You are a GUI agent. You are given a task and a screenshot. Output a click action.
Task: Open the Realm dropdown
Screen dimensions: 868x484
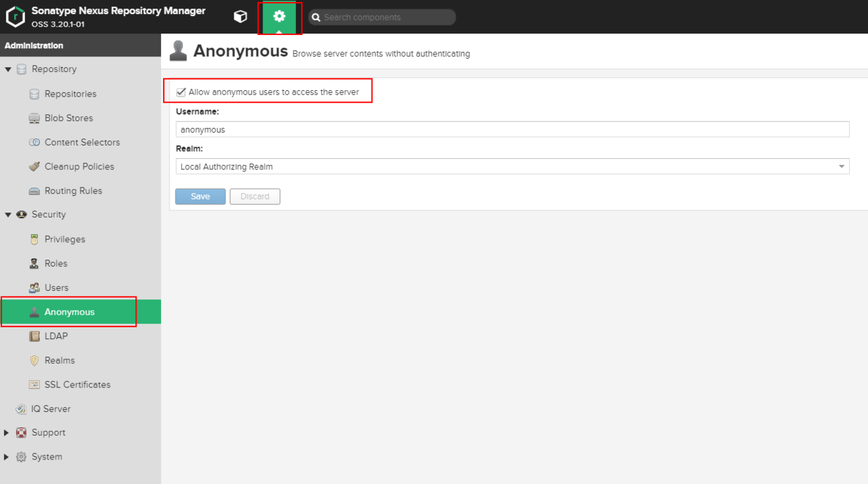coord(512,166)
